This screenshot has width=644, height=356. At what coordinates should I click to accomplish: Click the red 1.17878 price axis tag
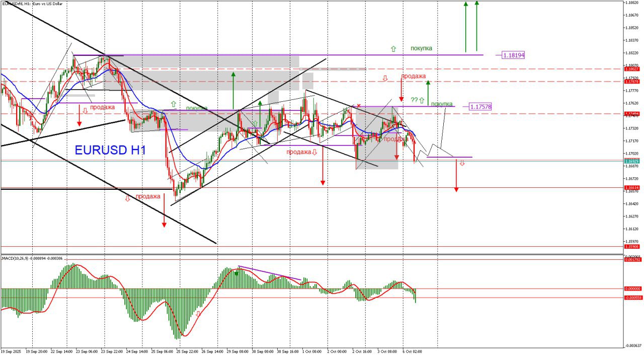(632, 81)
